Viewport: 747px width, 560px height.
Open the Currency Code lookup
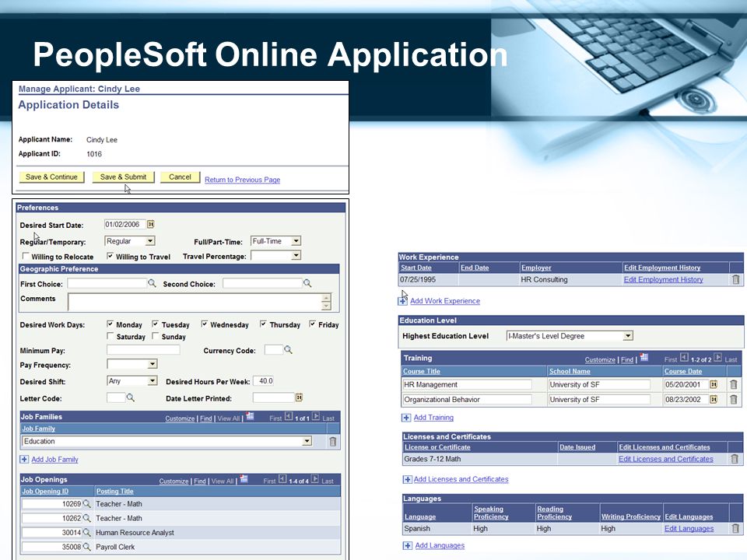(x=288, y=350)
